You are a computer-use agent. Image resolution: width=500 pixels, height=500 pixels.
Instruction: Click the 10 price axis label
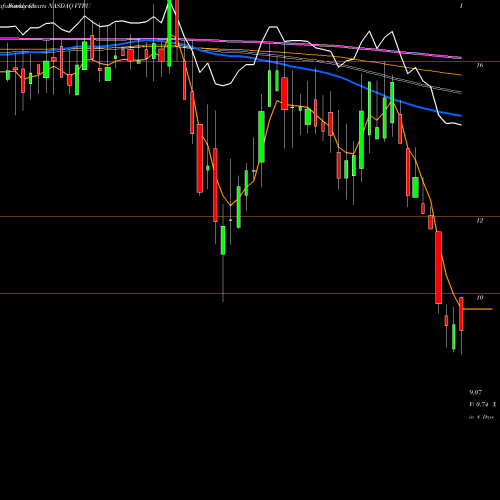479,298
